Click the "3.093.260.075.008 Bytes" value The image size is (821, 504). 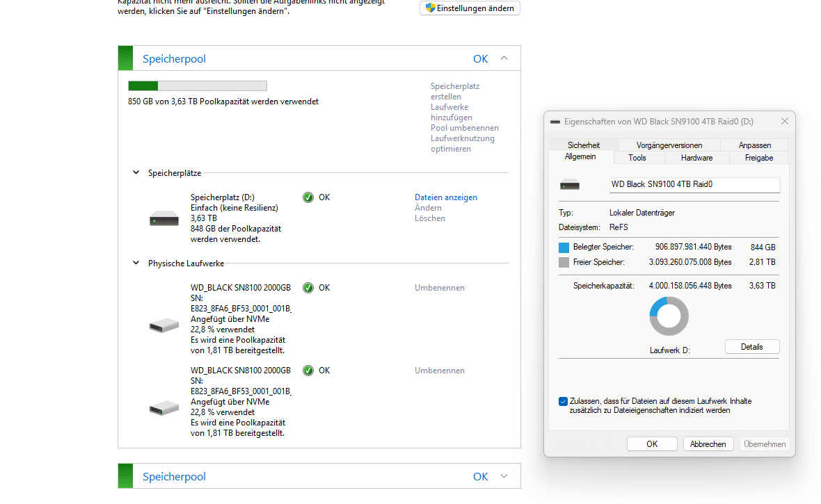[x=690, y=262]
